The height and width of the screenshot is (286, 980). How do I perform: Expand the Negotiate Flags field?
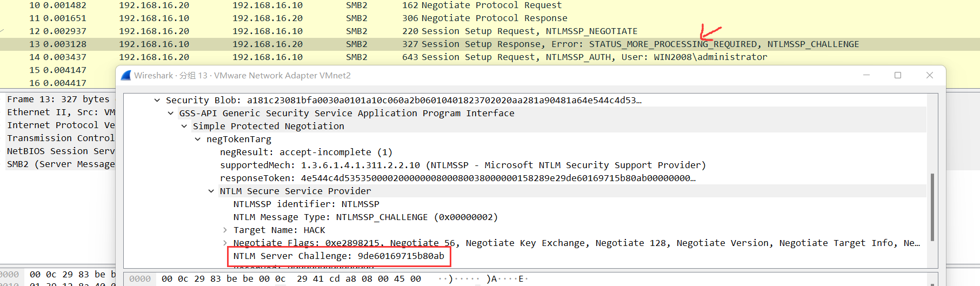pos(225,243)
